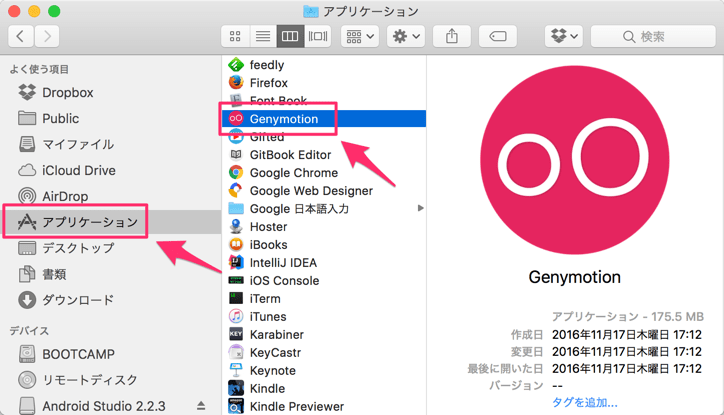Select the iOS Console app icon
Screen dimensions: 724x415
tap(236, 281)
